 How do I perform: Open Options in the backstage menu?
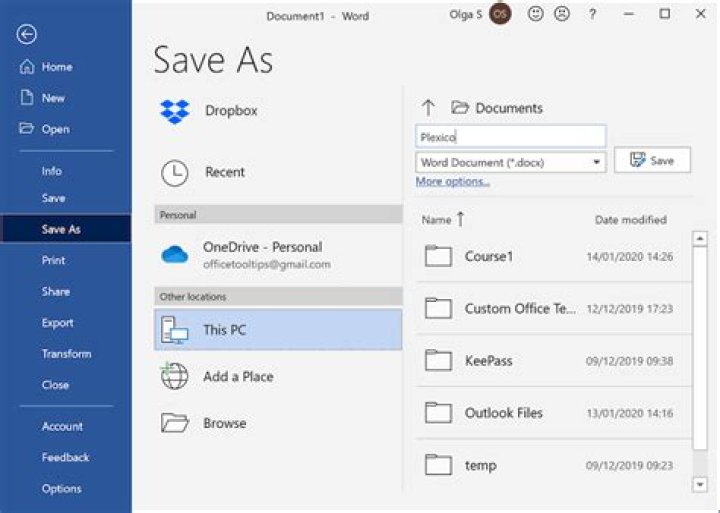point(62,489)
